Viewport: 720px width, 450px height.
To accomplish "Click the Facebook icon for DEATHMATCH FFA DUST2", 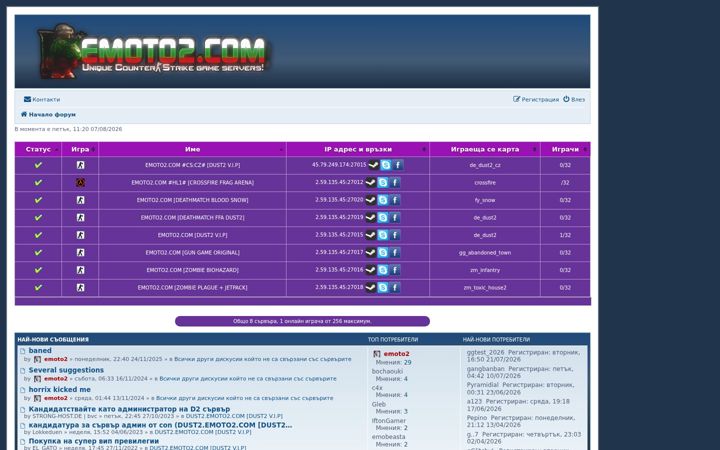I will coord(394,218).
